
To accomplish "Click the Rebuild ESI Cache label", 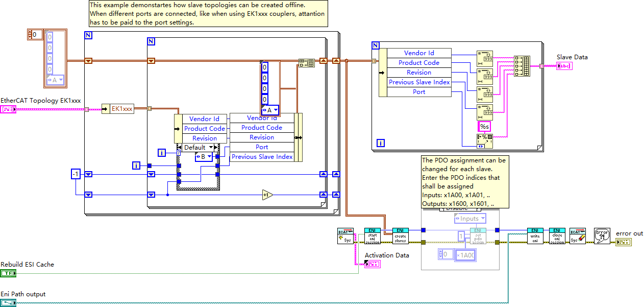I will (27, 265).
